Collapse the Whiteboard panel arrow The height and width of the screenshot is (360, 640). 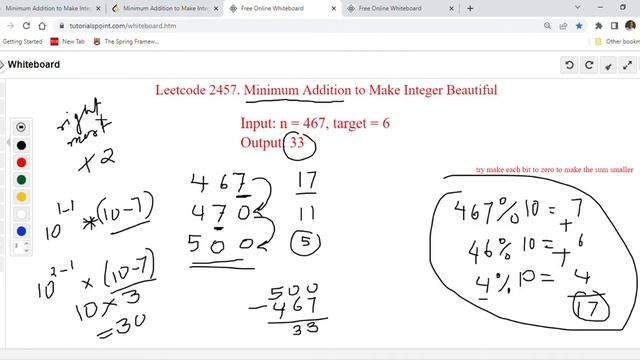[2, 64]
